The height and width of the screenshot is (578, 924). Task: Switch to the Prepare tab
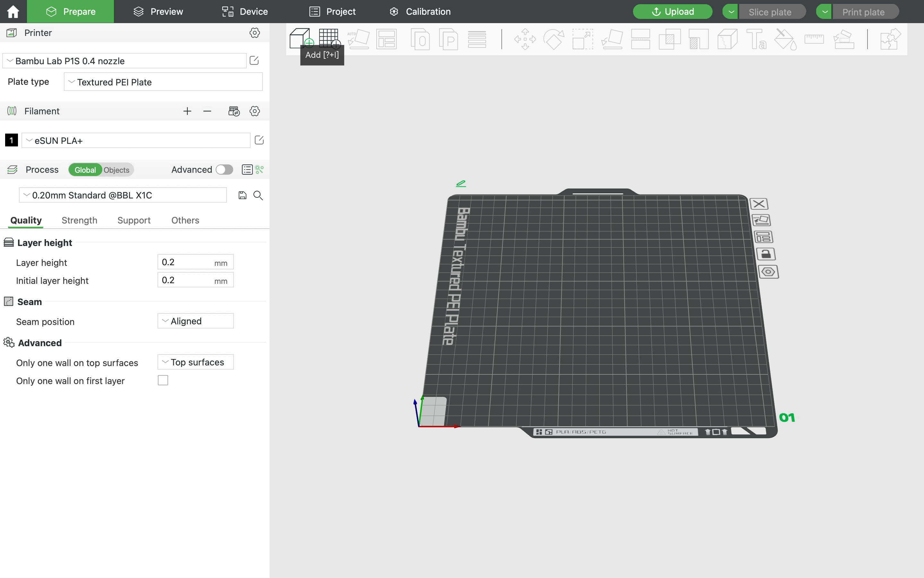[x=71, y=12]
